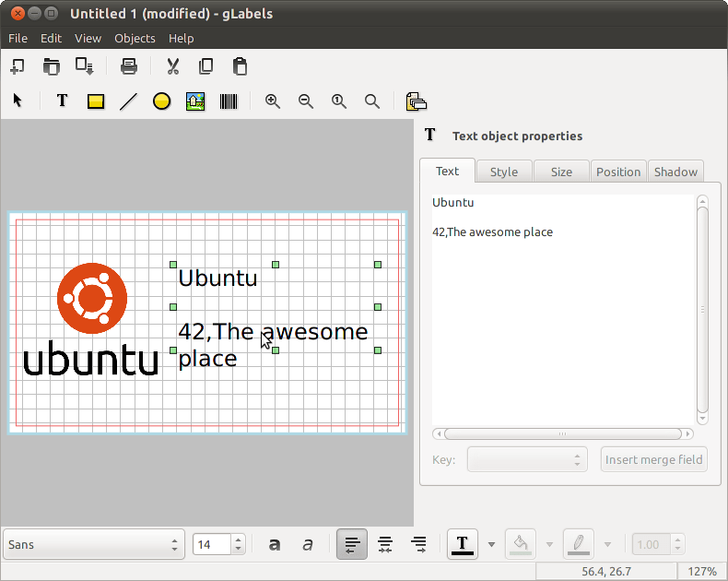
Task: Click the text color T button
Action: coord(463,544)
